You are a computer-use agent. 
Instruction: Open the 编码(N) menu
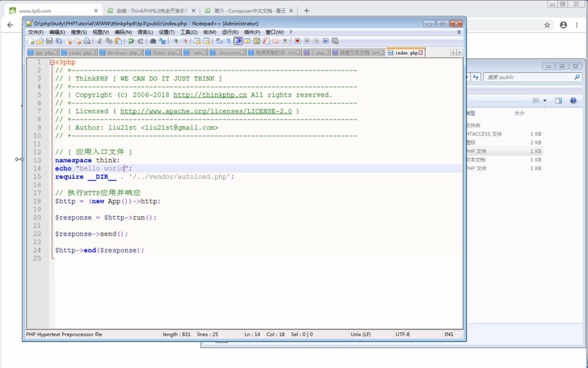click(123, 32)
